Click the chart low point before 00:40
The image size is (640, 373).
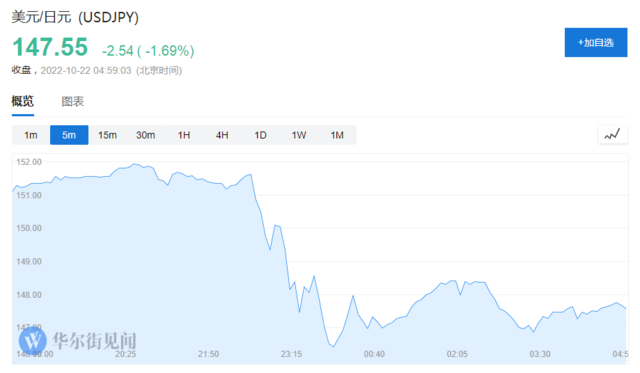click(333, 346)
